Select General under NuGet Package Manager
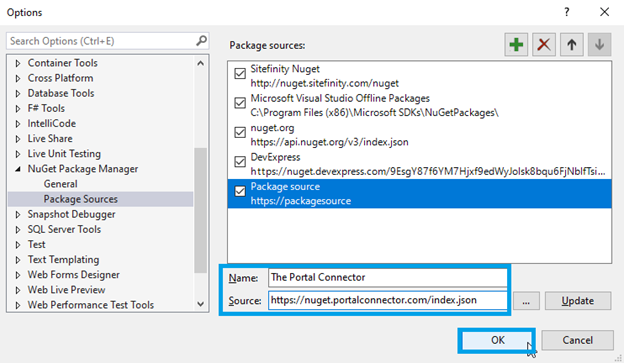Screen dimensions: 624x363 60,184
